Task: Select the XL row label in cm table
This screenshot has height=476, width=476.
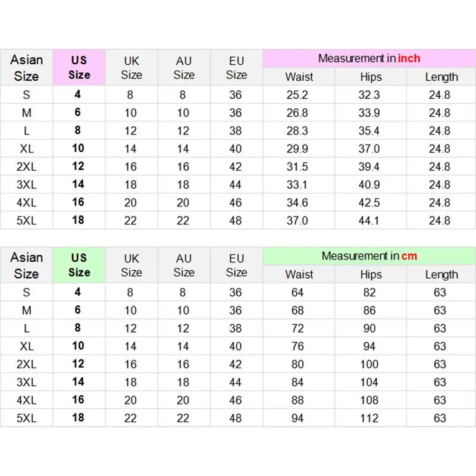Action: tap(26, 346)
